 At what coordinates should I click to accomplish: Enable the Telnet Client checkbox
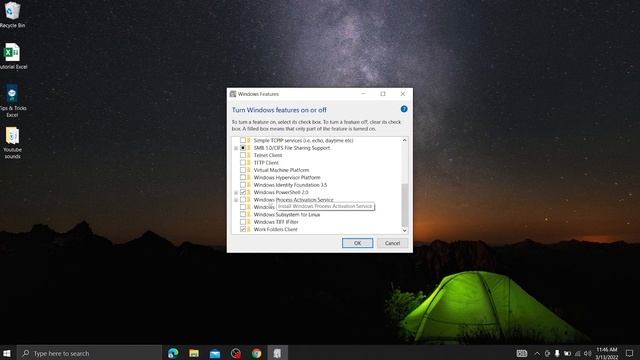point(243,155)
